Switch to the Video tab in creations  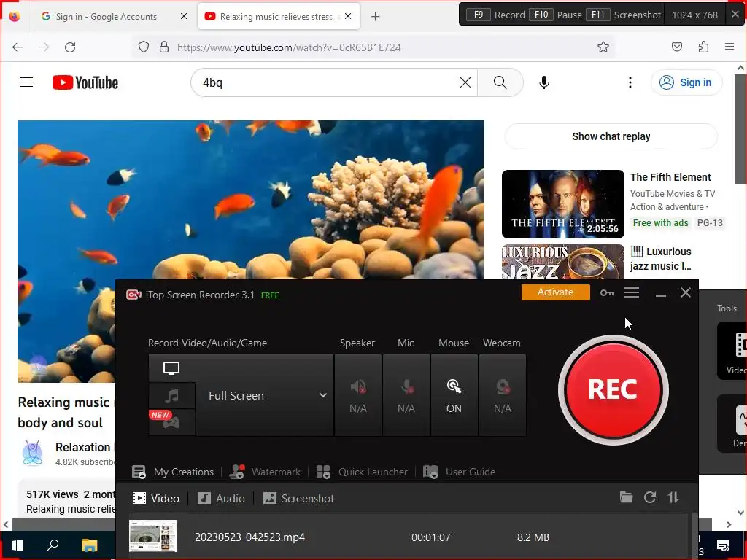pyautogui.click(x=156, y=499)
